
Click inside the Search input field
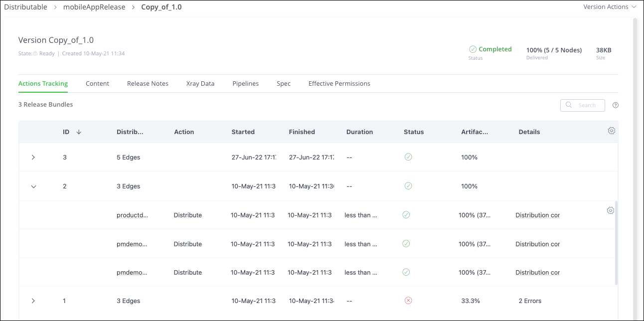[x=588, y=105]
